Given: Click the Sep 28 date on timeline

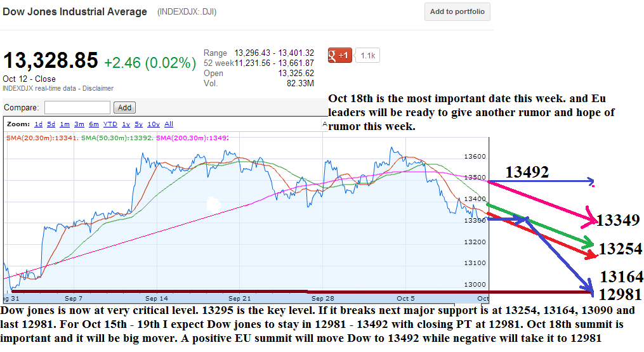Looking at the screenshot, I should (x=323, y=299).
